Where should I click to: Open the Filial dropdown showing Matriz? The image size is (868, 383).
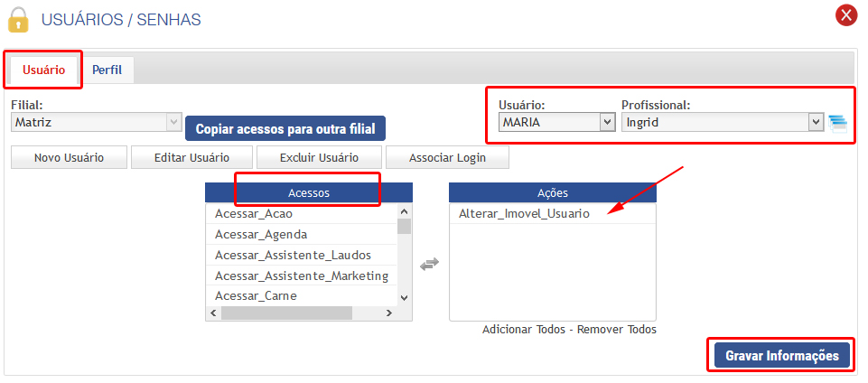coord(97,122)
